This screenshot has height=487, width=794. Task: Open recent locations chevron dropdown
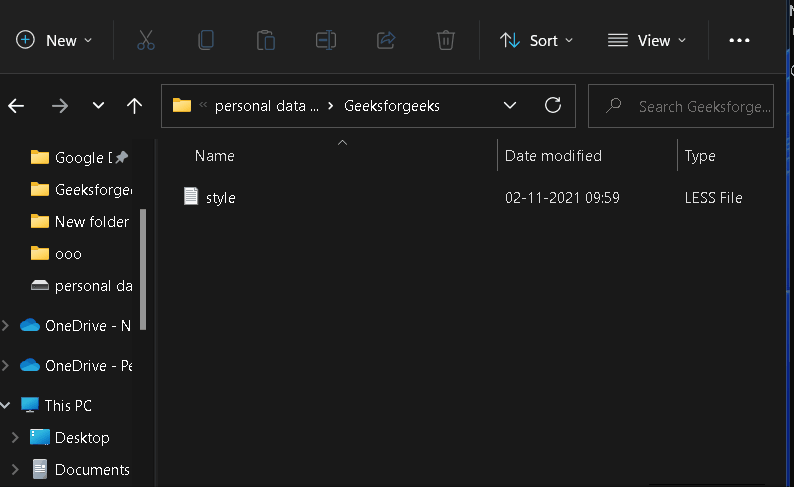(98, 105)
